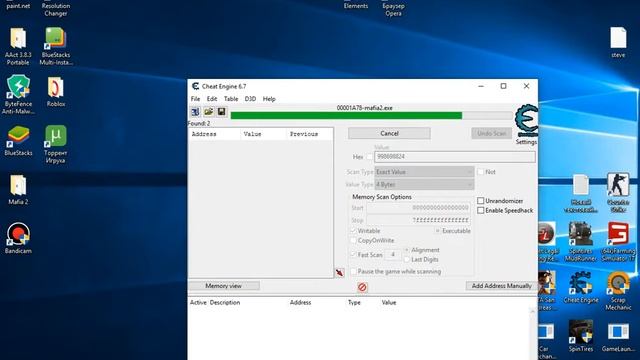
Task: Toggle the CopyOnWrite checkbox
Action: tap(353, 240)
